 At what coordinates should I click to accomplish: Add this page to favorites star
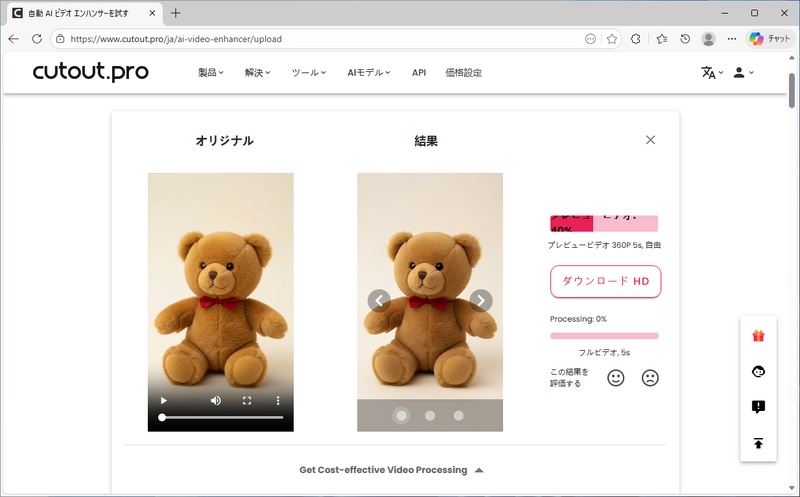coord(612,39)
